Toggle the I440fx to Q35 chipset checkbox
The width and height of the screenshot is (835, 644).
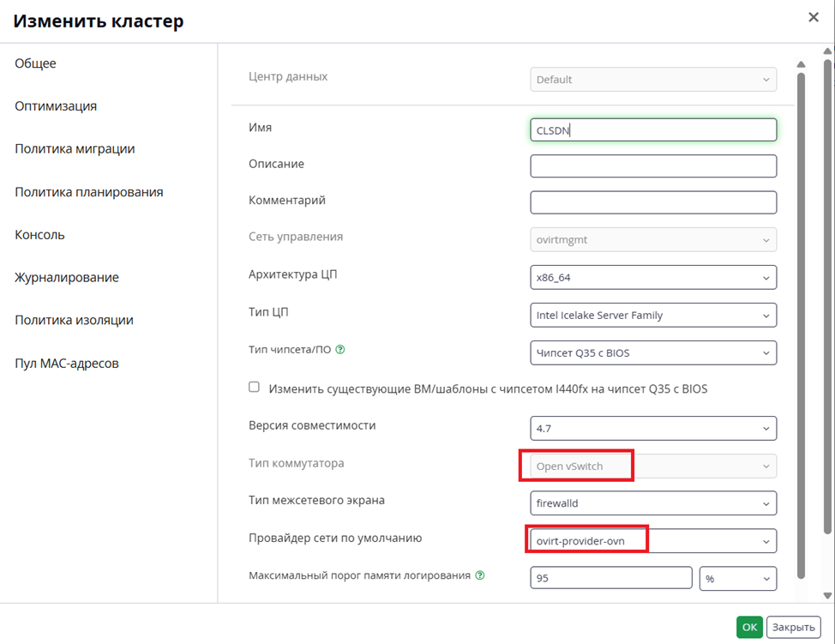pyautogui.click(x=254, y=388)
